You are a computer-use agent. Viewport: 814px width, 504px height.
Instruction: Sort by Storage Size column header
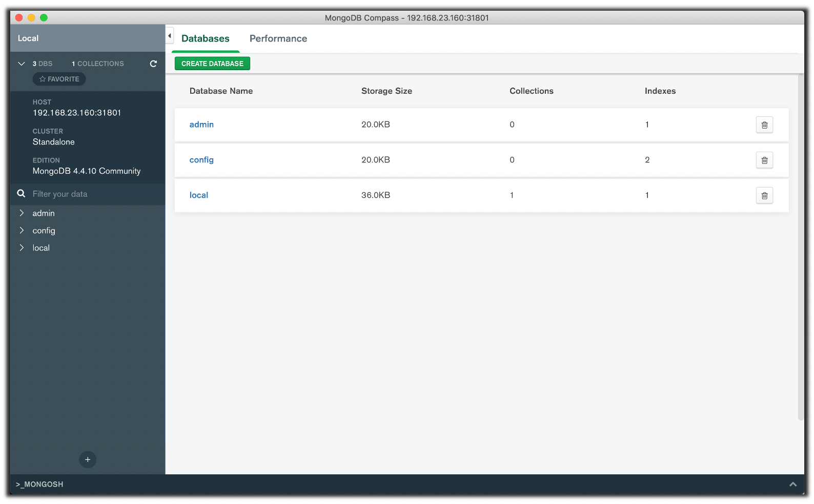pyautogui.click(x=386, y=91)
